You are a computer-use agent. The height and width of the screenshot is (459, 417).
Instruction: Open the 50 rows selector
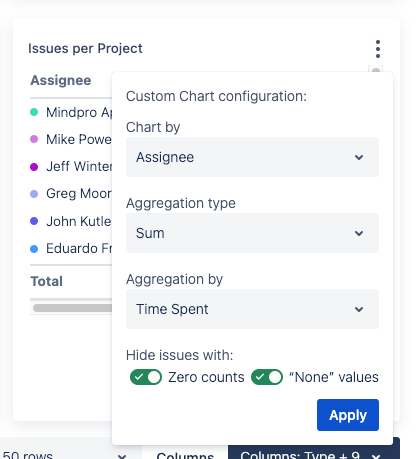point(65,455)
